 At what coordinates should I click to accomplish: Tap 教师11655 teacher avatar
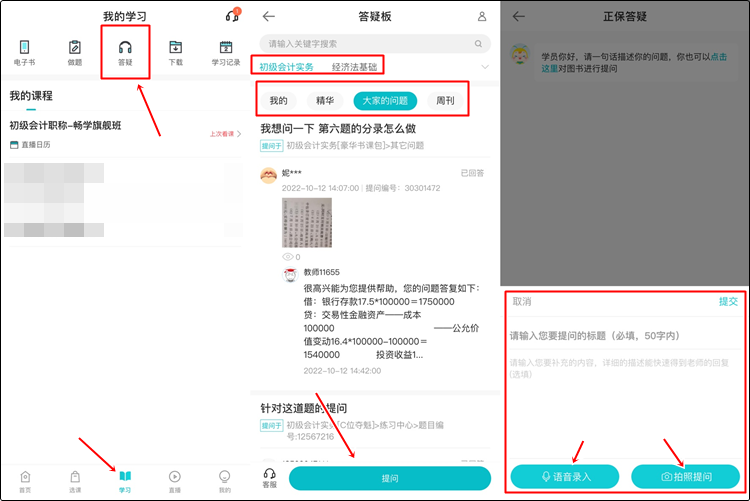click(290, 275)
